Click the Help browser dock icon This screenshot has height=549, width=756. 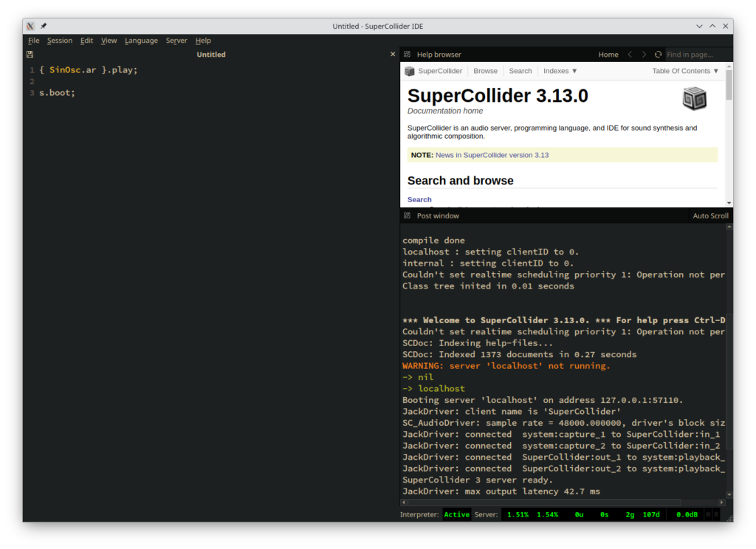click(408, 55)
